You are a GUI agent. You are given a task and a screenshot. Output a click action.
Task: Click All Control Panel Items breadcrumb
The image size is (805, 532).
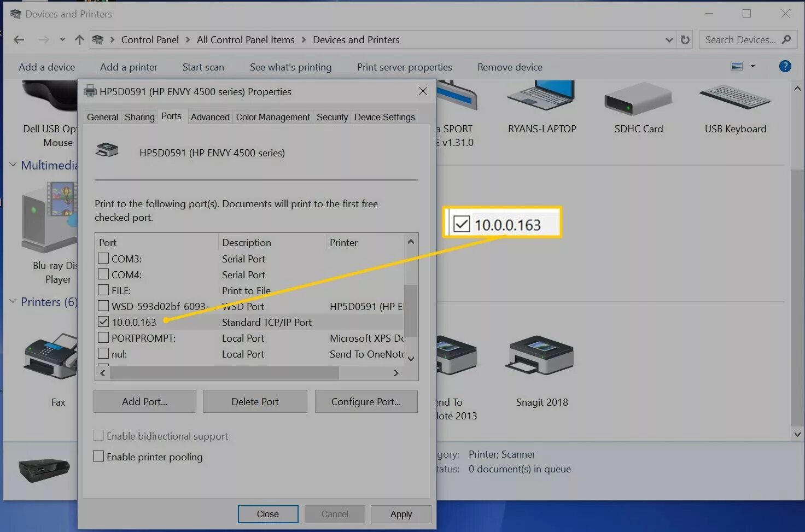(246, 39)
